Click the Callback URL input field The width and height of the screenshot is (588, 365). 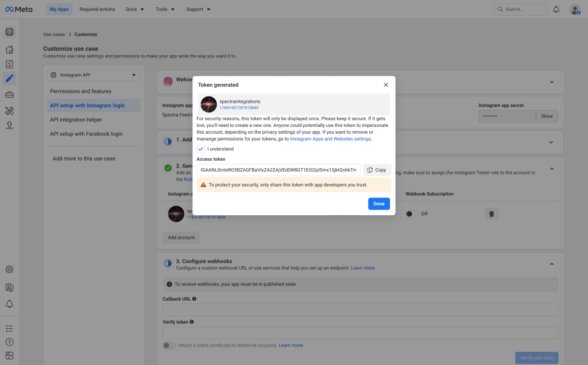pos(361,310)
